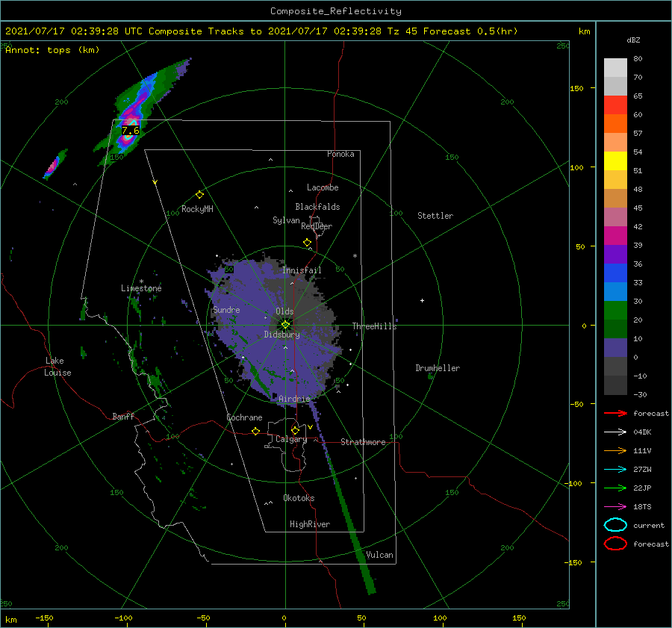The image size is (672, 628).
Task: Click the yellow diamond marker below RedDeer
Action: (x=307, y=243)
